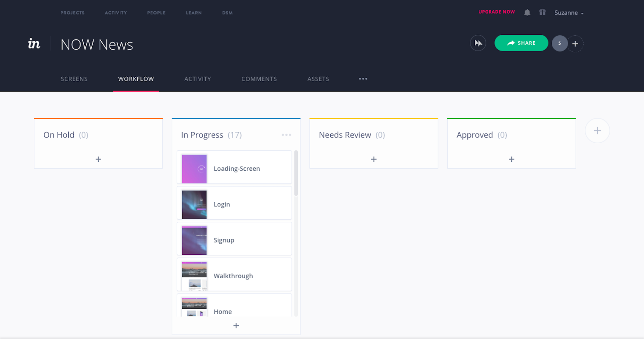The height and width of the screenshot is (339, 644).
Task: Select the Workflow tab
Action: pyautogui.click(x=136, y=79)
